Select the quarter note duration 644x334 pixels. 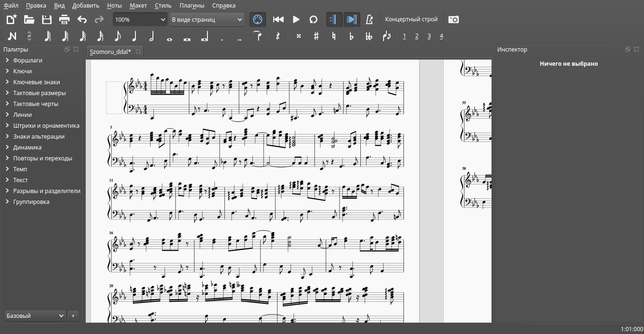click(x=134, y=36)
